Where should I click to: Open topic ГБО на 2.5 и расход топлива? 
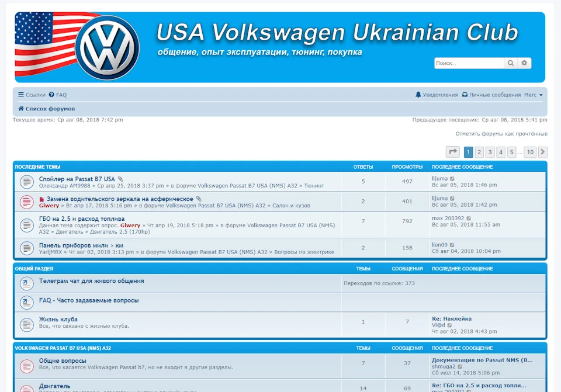point(82,218)
